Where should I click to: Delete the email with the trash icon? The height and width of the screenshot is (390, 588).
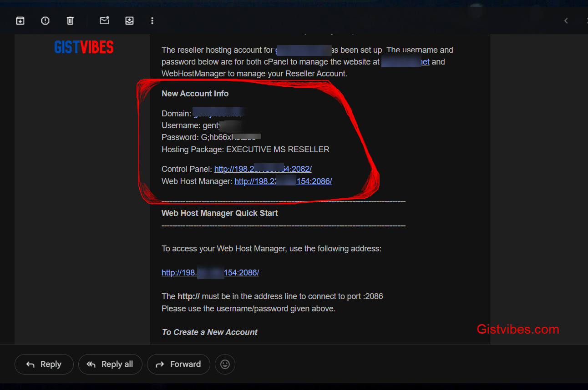pos(70,20)
